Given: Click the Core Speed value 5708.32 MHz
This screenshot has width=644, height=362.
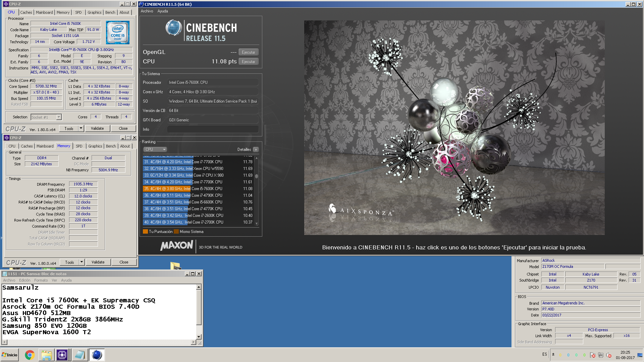Looking at the screenshot, I should [46, 86].
